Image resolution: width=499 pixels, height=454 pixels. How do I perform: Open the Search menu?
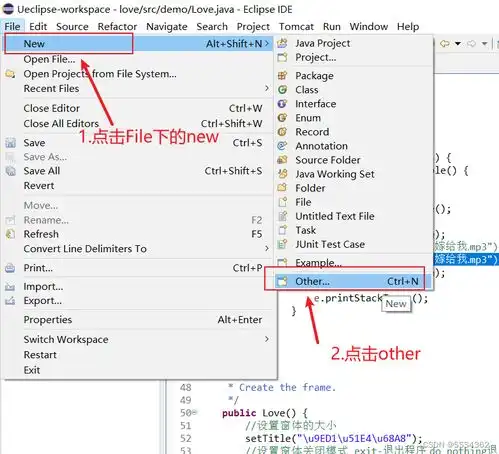pos(212,26)
